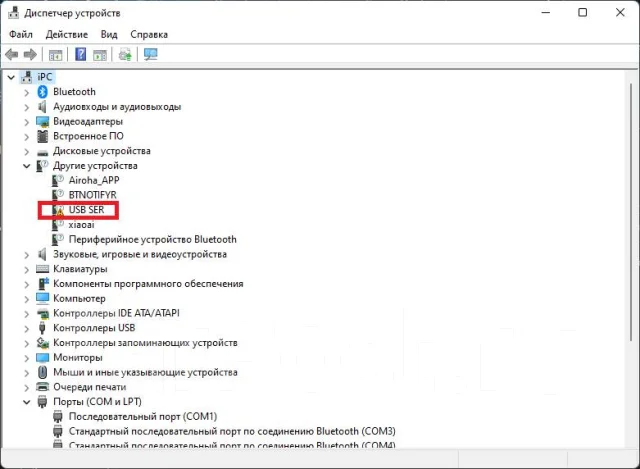The width and height of the screenshot is (640, 469).
Task: Expand the Клавиатуры category
Action: (x=27, y=270)
